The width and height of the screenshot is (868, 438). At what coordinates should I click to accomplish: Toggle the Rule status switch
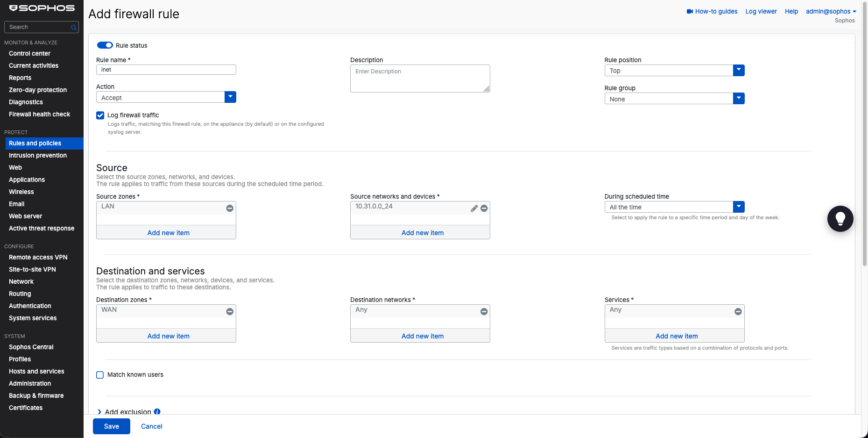tap(105, 45)
